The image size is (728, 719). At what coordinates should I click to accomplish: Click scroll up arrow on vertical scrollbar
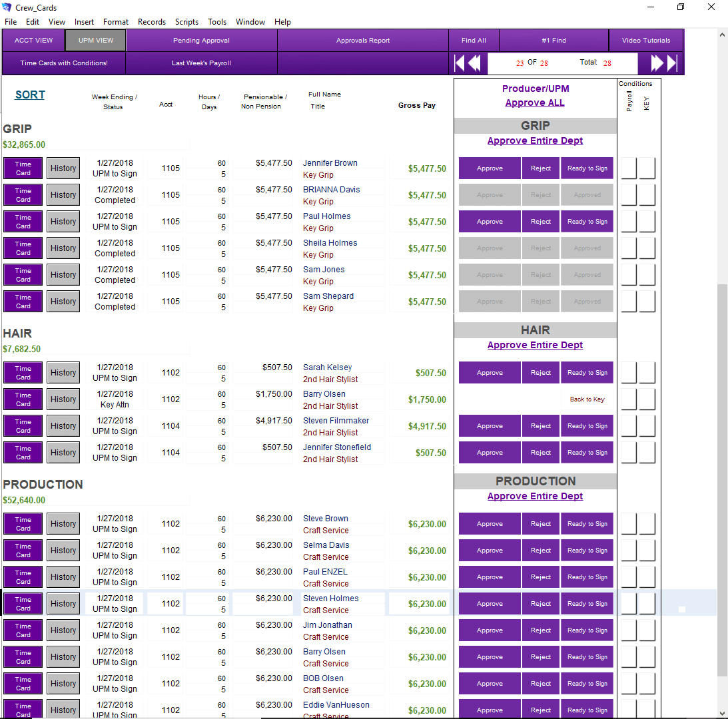722,35
